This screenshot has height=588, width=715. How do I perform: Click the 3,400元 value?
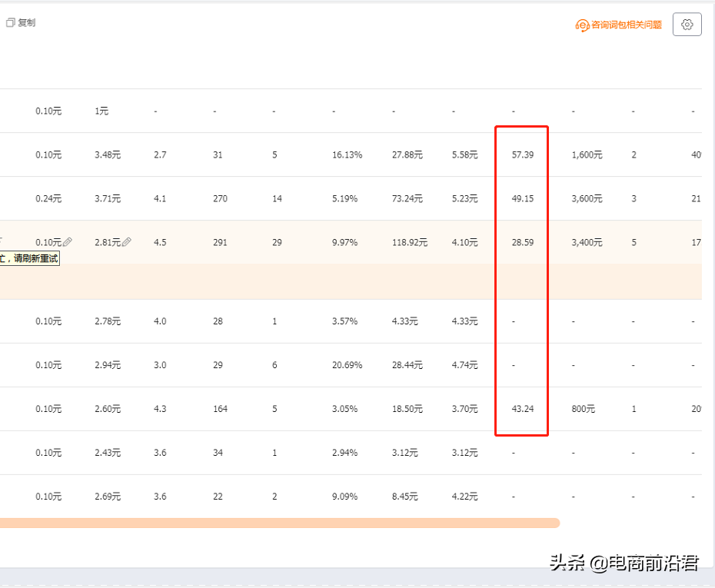(587, 242)
